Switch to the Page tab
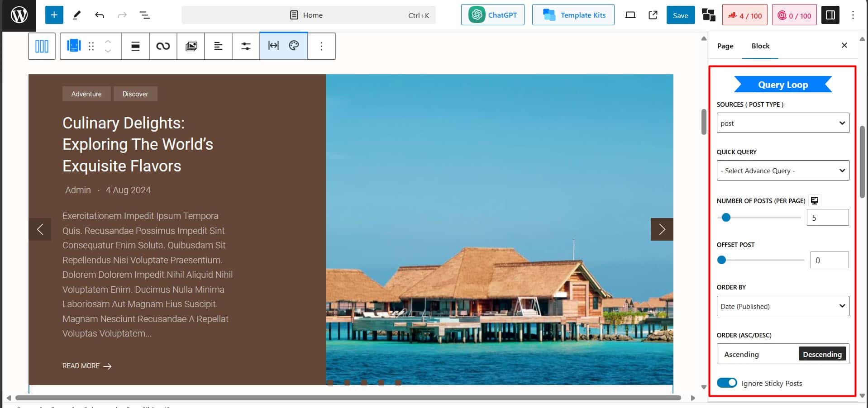 click(725, 46)
